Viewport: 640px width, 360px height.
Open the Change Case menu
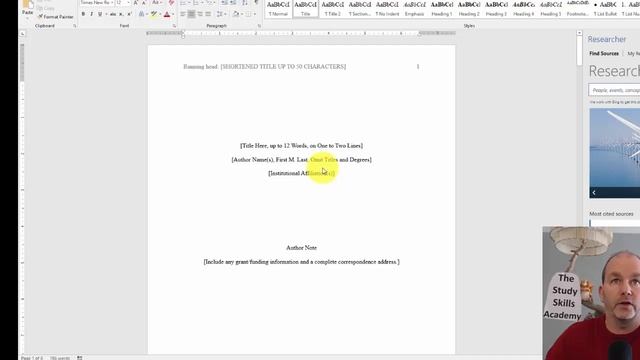click(156, 3)
